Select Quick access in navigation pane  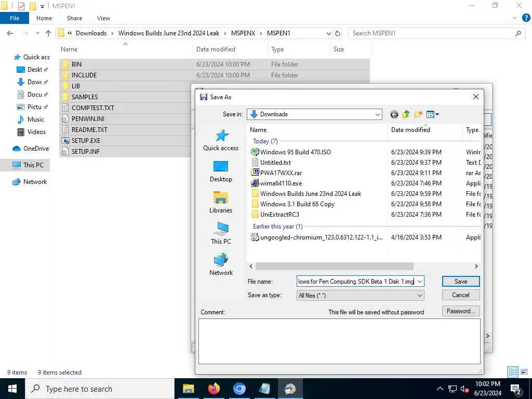click(x=32, y=57)
